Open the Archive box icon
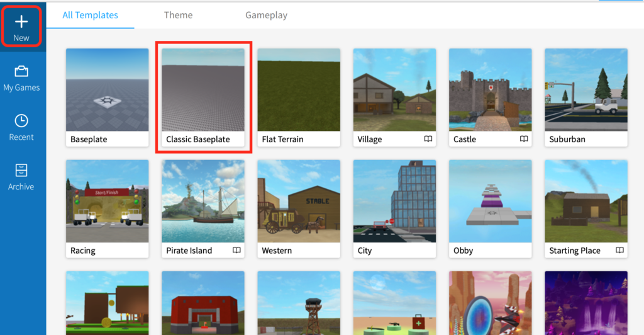Screen dimensions: 644x335 (x=21, y=170)
